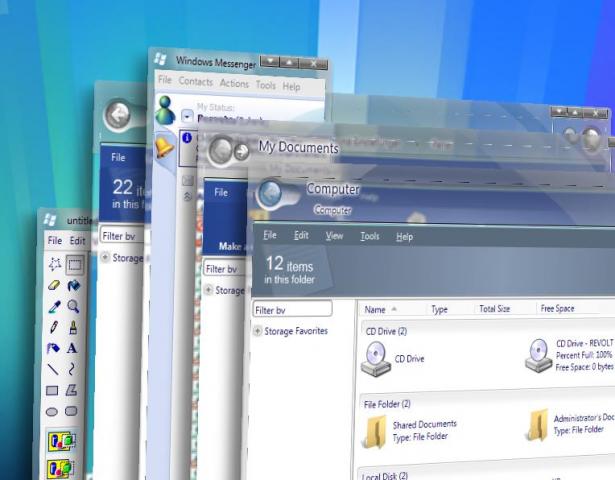The image size is (615, 480).
Task: Open the Tools menu in Computer window
Action: click(370, 237)
